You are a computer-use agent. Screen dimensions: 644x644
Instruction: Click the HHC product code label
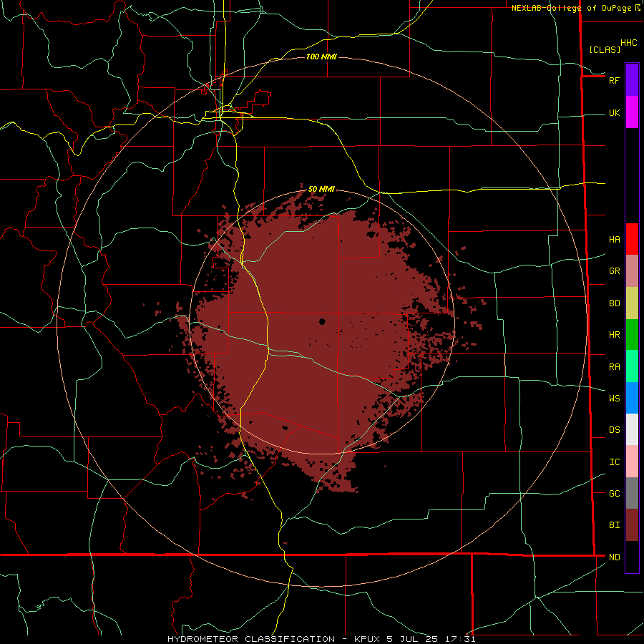(628, 43)
